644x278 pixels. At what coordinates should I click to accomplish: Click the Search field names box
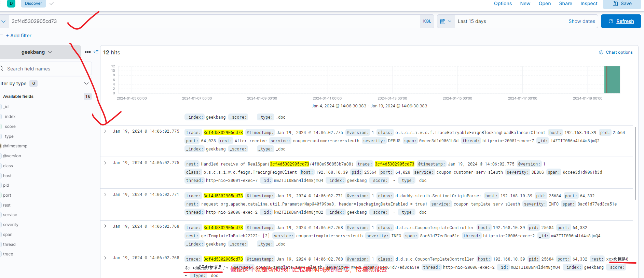point(46,69)
